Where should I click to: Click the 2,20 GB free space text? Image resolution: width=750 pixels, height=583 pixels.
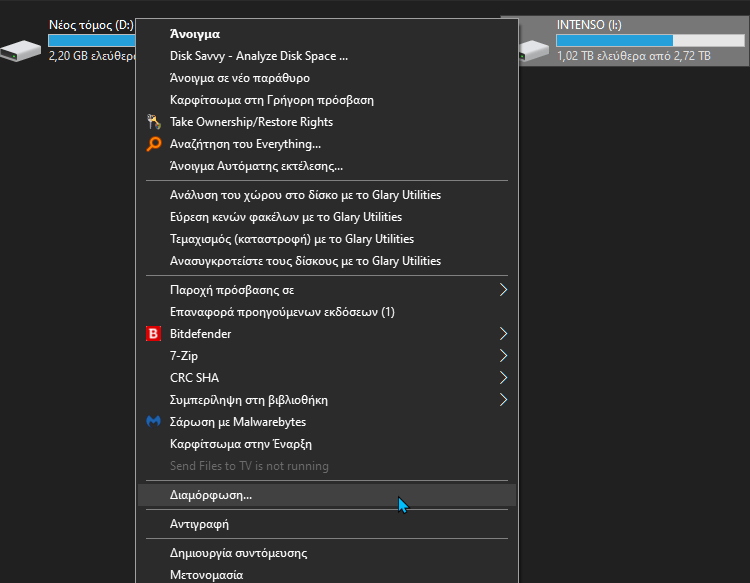[92, 56]
